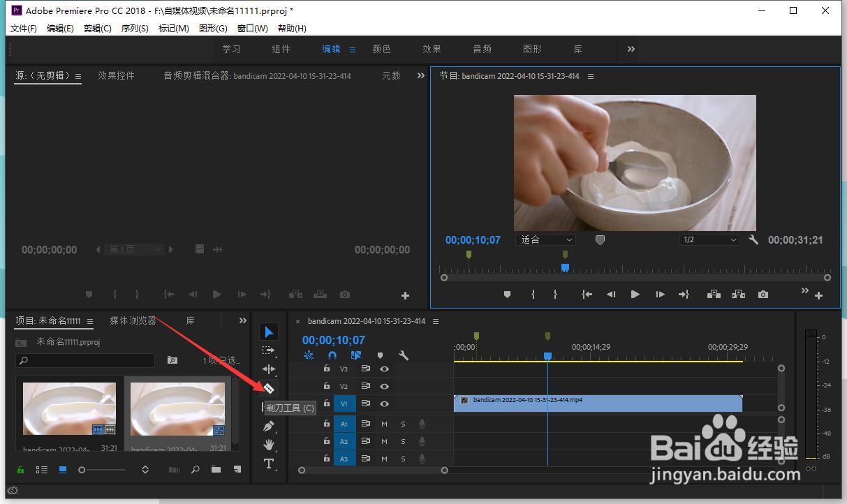This screenshot has width=847, height=504.
Task: Expand source panel tabs overflow chevrons
Action: (421, 75)
